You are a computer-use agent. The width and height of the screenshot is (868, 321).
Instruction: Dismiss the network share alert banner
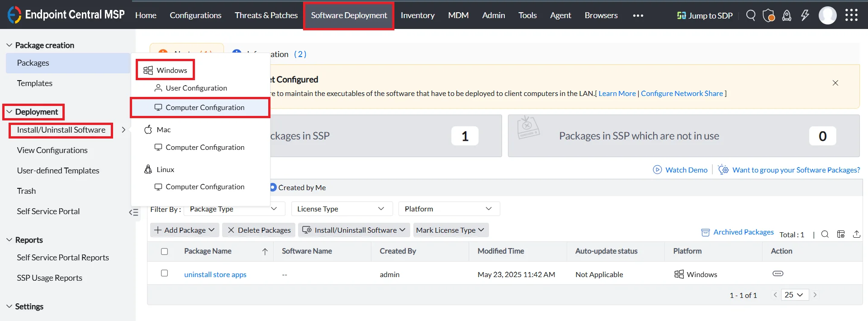pos(835,83)
